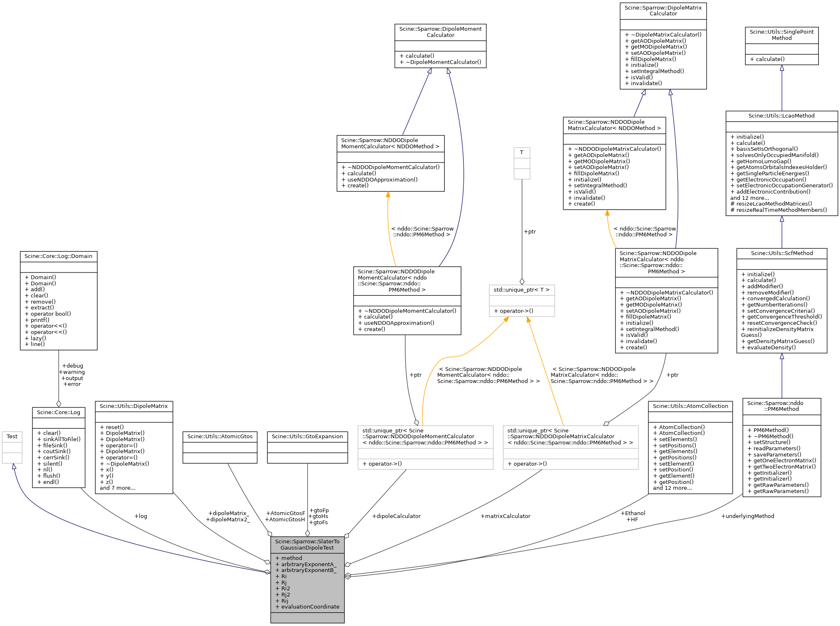Click unique_ptr of NDDODipoleMomentCalculator node
840x626 pixels.
(425, 447)
